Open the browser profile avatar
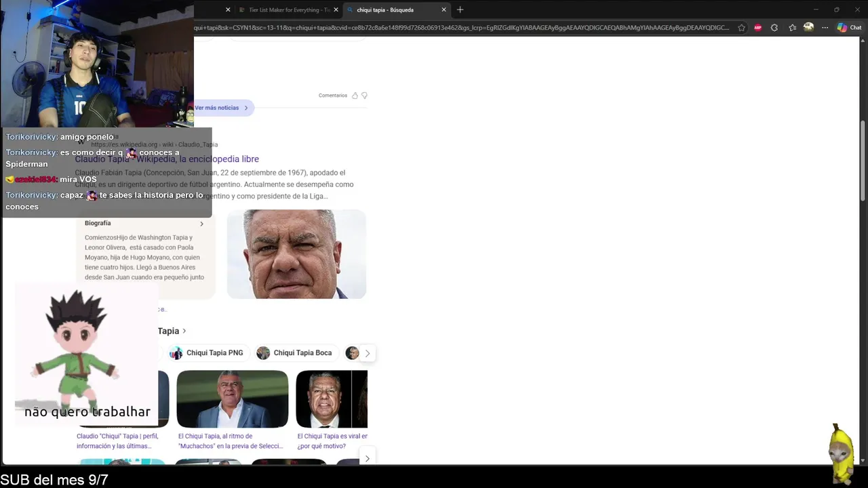This screenshot has height=488, width=868. pos(808,27)
